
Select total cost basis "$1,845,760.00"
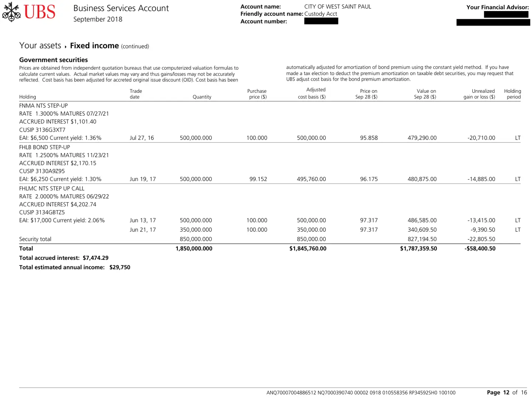click(x=308, y=249)
